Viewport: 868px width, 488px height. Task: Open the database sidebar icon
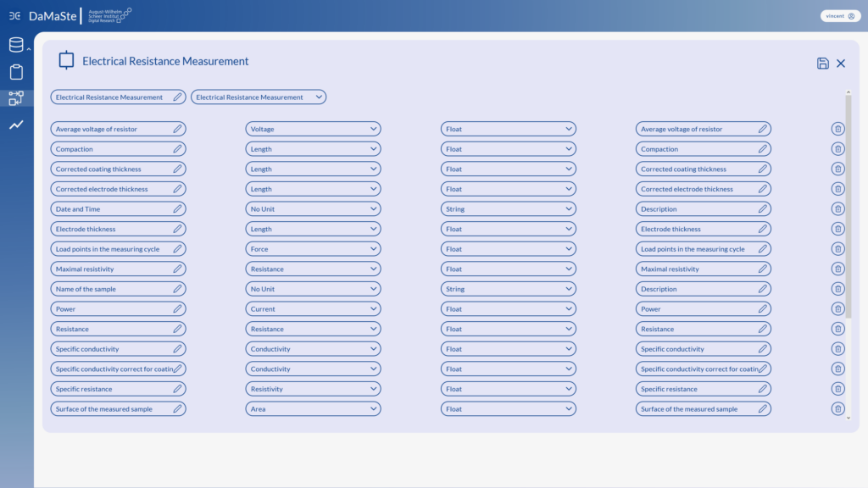tap(16, 45)
